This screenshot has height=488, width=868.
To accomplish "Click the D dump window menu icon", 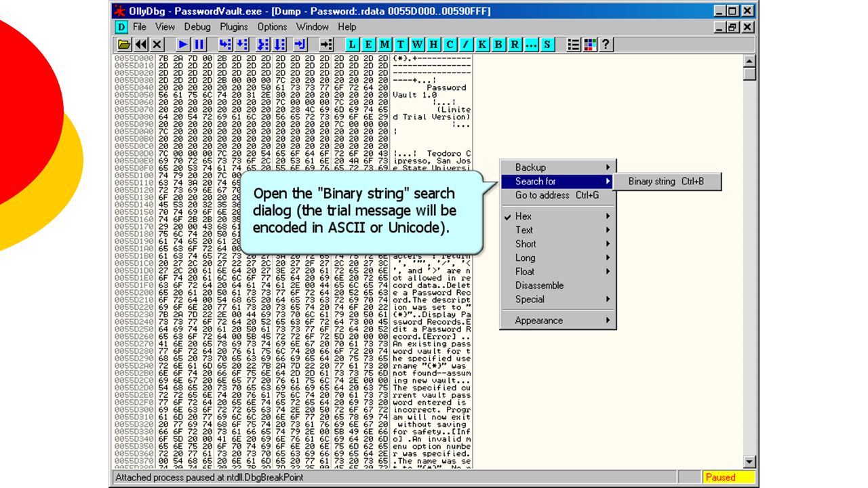I will click(121, 27).
